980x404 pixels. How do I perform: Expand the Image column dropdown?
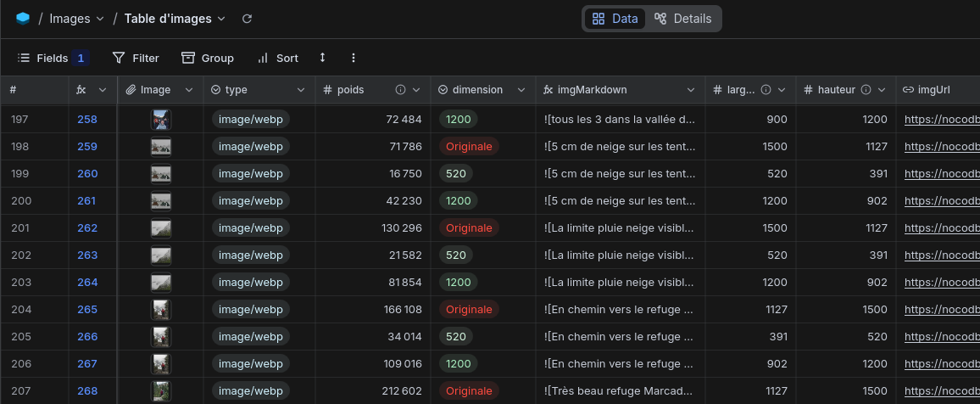(x=189, y=90)
